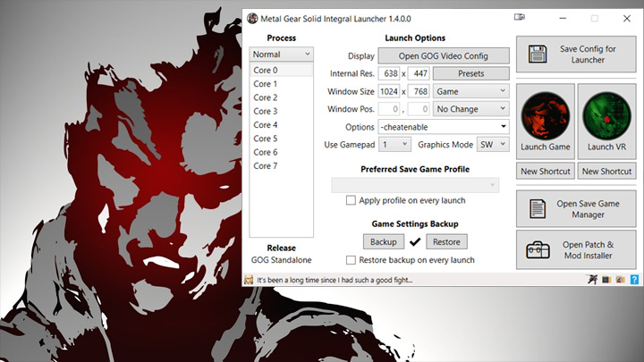Click the Internal Res. height field 447
This screenshot has height=362, width=644.
(419, 73)
